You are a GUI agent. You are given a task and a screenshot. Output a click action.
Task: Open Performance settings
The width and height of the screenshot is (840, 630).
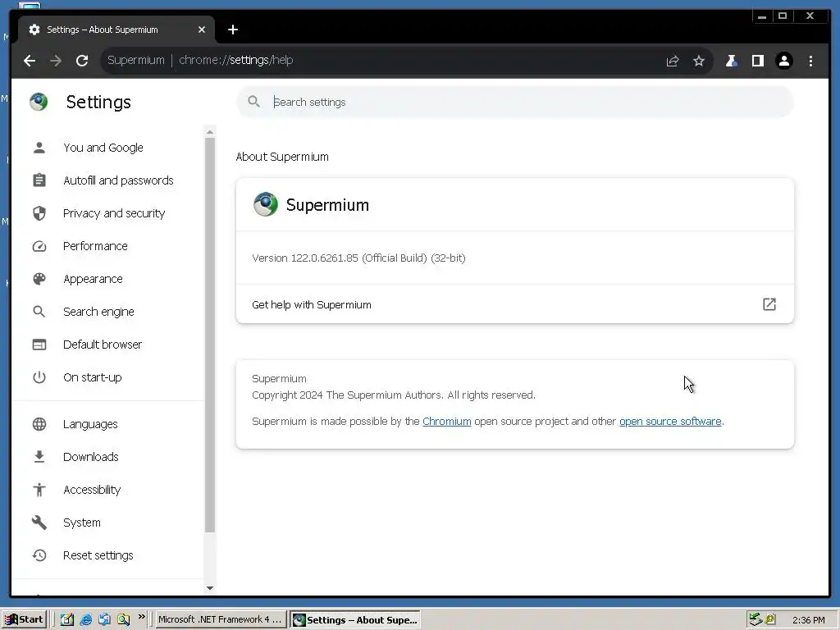pyautogui.click(x=95, y=246)
